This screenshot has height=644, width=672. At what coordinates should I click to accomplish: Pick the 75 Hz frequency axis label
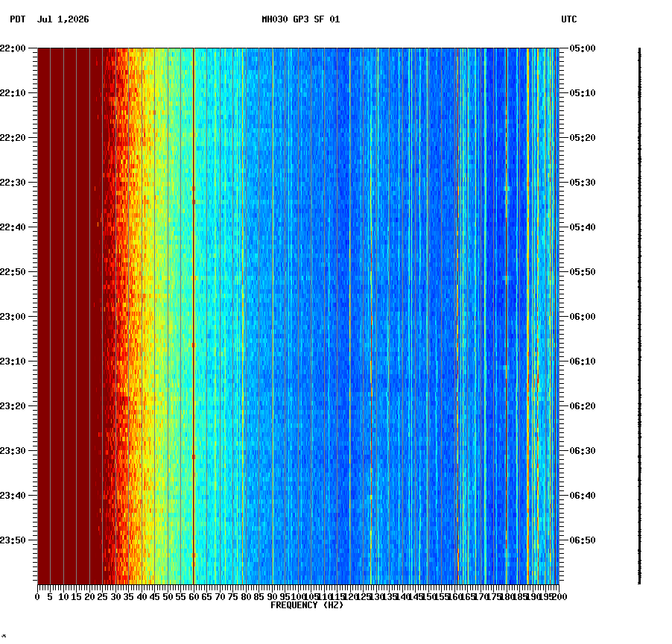click(x=232, y=597)
